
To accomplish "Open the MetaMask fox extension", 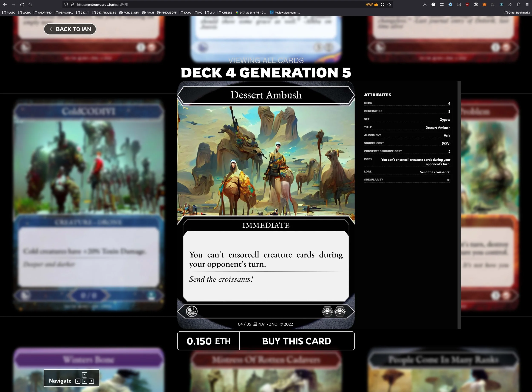I will tap(484, 4).
